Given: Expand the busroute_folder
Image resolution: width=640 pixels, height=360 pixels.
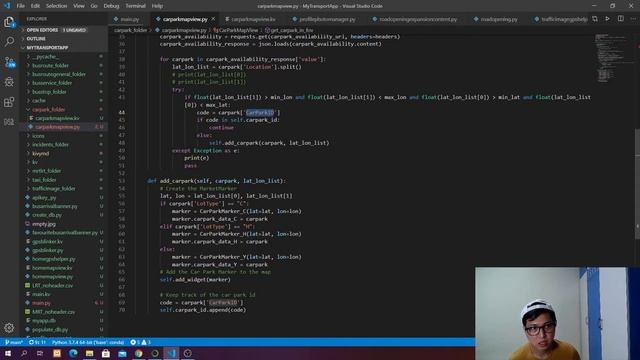Looking at the screenshot, I should coord(63,65).
